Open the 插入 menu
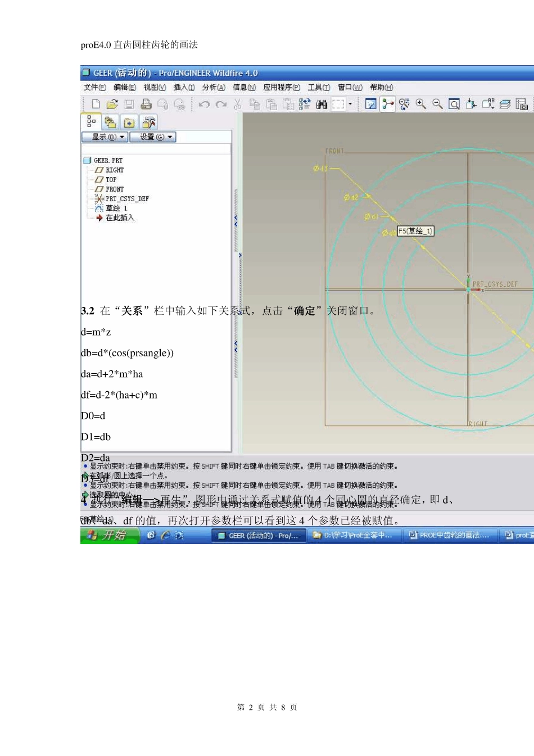 tap(184, 87)
